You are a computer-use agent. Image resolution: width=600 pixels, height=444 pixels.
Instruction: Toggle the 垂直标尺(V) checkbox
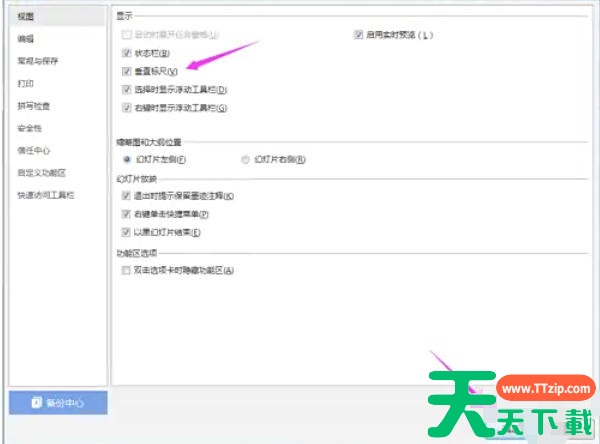(126, 71)
